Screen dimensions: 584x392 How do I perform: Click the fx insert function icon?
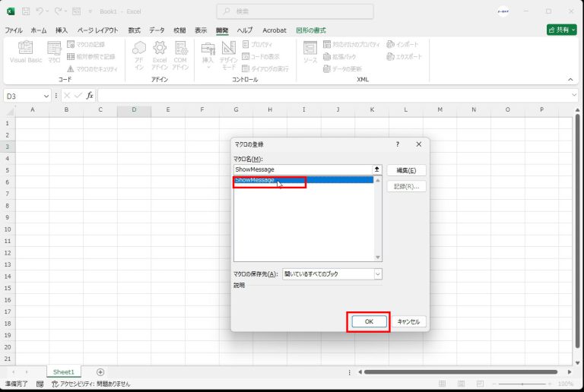pos(90,96)
